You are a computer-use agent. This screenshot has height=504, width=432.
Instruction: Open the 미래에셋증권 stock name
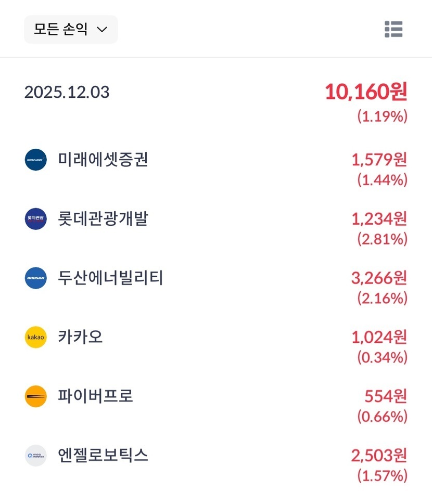pos(103,160)
